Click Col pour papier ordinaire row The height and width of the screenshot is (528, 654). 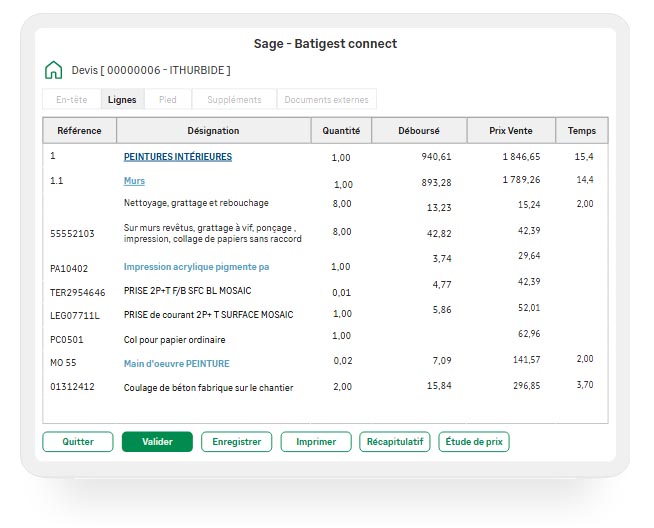tap(174, 340)
